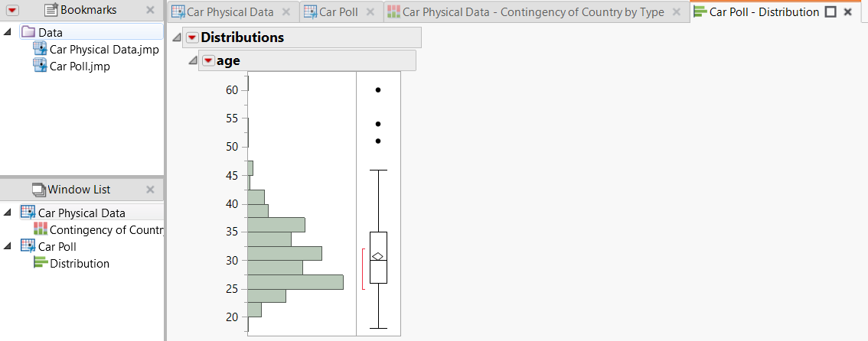Viewport: 868px width, 341px height.
Task: Collapse the Data folder in Bookmarks
Action: tap(8, 32)
